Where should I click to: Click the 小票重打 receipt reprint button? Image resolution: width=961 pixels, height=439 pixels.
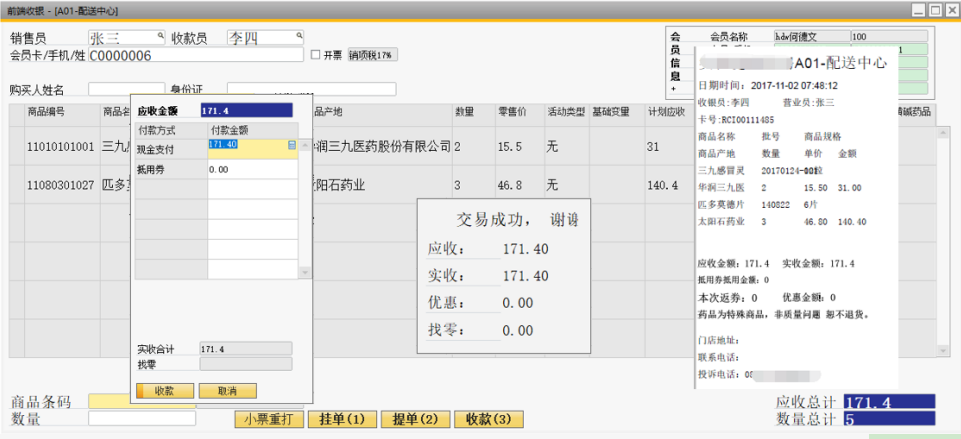point(268,419)
